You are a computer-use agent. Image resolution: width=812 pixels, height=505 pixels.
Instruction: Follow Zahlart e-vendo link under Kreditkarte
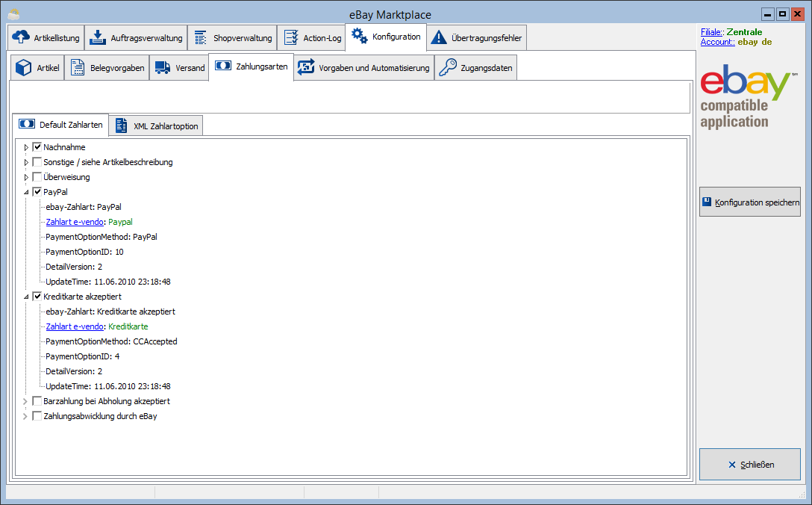75,326
